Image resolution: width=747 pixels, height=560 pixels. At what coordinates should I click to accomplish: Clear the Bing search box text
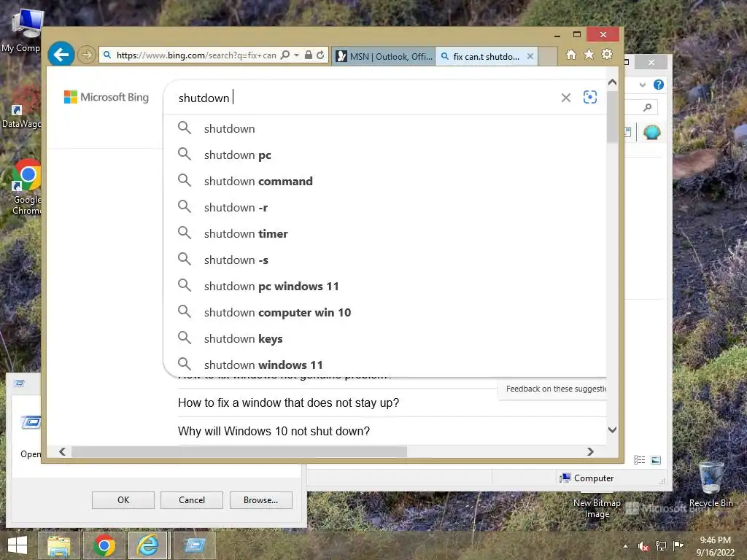coord(566,98)
